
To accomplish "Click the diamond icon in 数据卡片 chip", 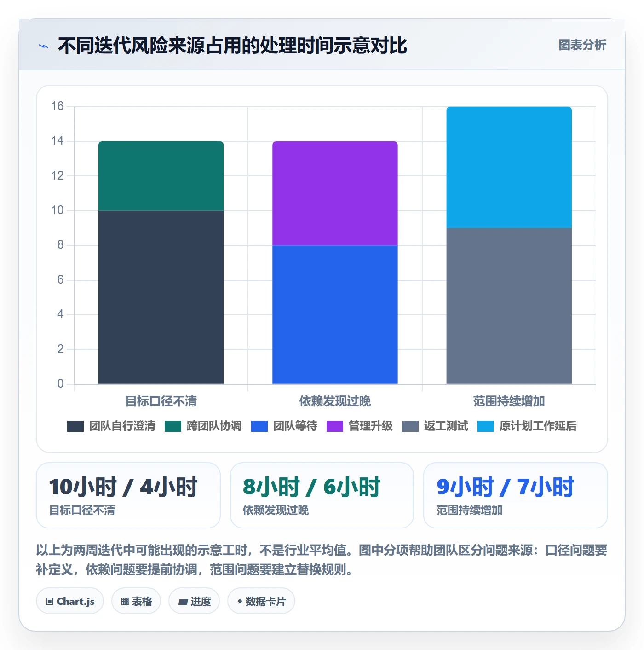I will click(239, 601).
